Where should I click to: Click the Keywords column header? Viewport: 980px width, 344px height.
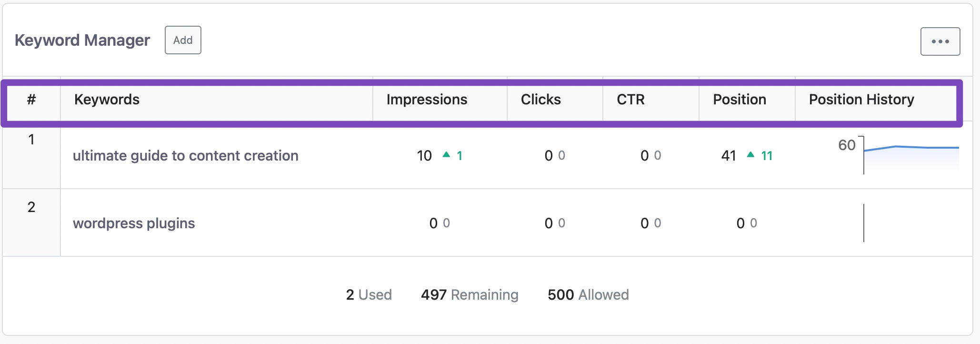[x=107, y=100]
